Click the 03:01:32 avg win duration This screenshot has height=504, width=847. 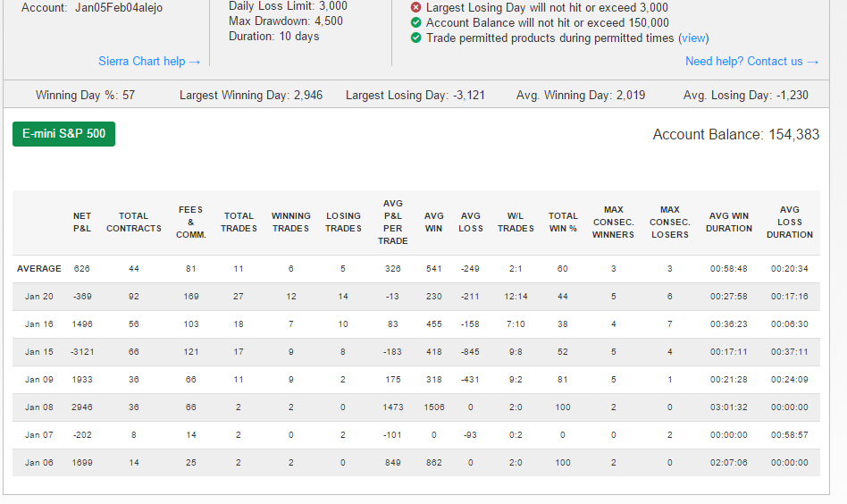729,407
